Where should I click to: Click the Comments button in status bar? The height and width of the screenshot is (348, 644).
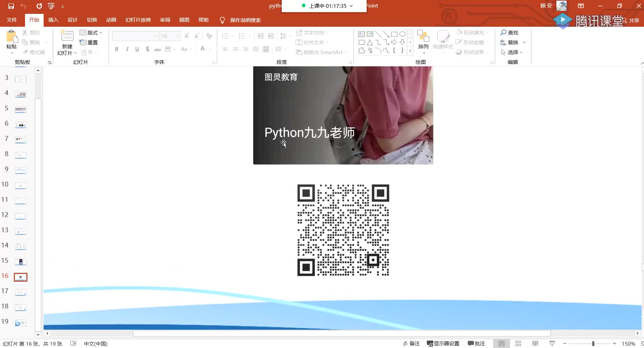pos(477,344)
